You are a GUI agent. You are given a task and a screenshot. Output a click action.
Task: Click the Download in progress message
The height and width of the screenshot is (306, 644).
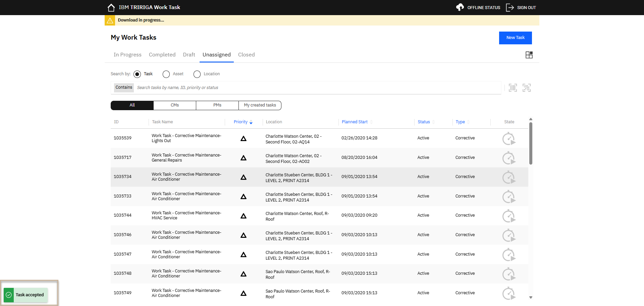click(141, 20)
